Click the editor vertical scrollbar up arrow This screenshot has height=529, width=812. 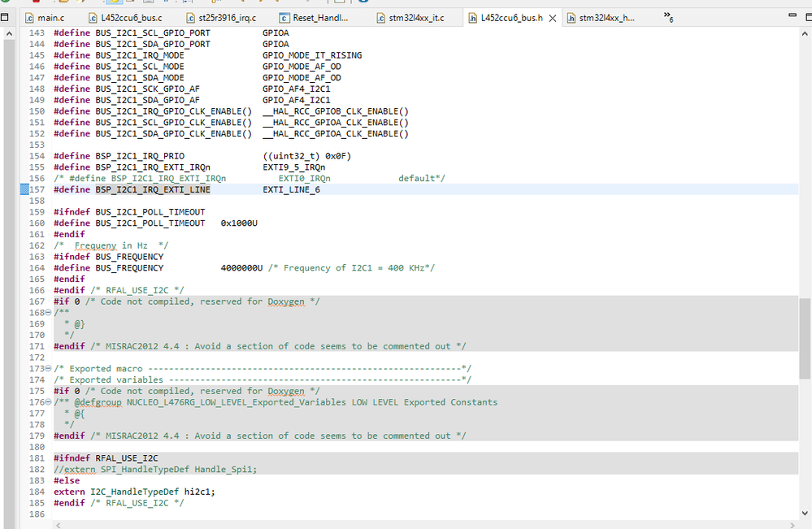pyautogui.click(x=805, y=33)
